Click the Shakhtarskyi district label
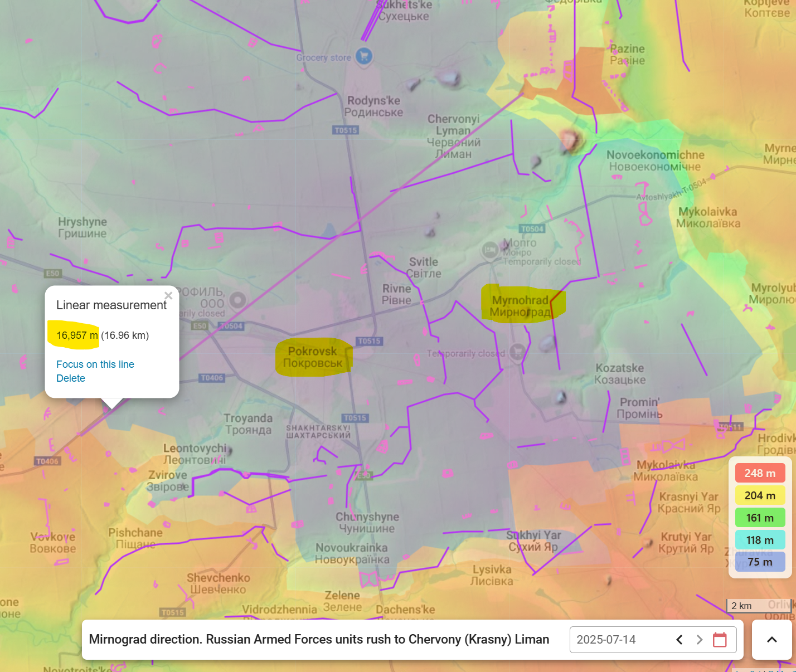 pos(318,431)
